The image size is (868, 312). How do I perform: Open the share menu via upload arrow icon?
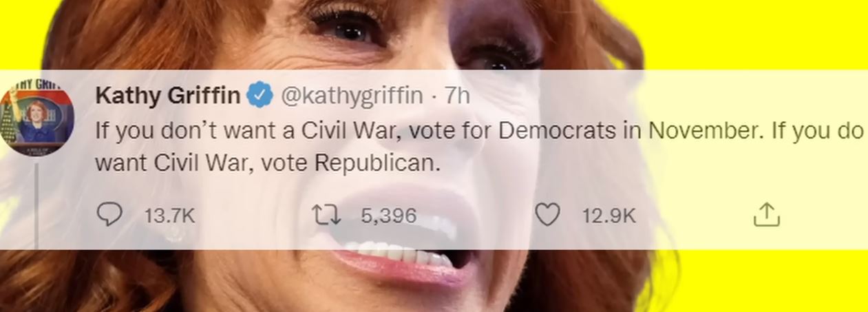[766, 216]
